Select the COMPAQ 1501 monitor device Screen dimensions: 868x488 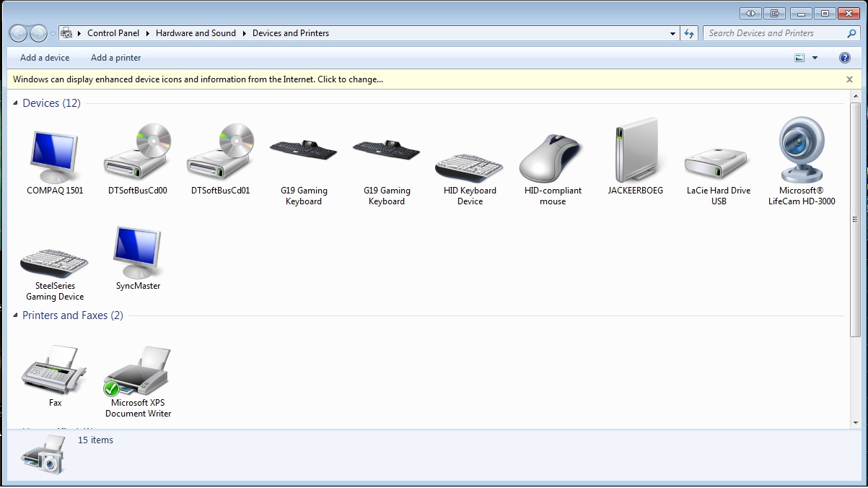(x=55, y=164)
